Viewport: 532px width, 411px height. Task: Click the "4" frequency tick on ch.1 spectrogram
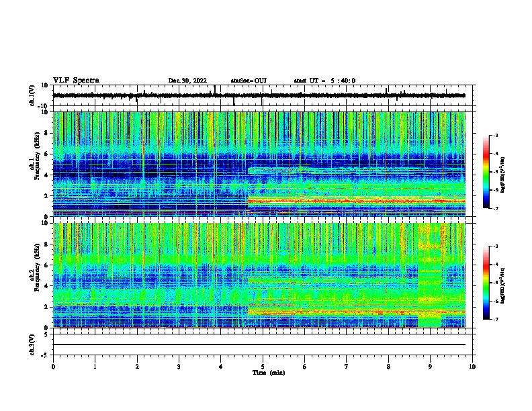point(46,175)
